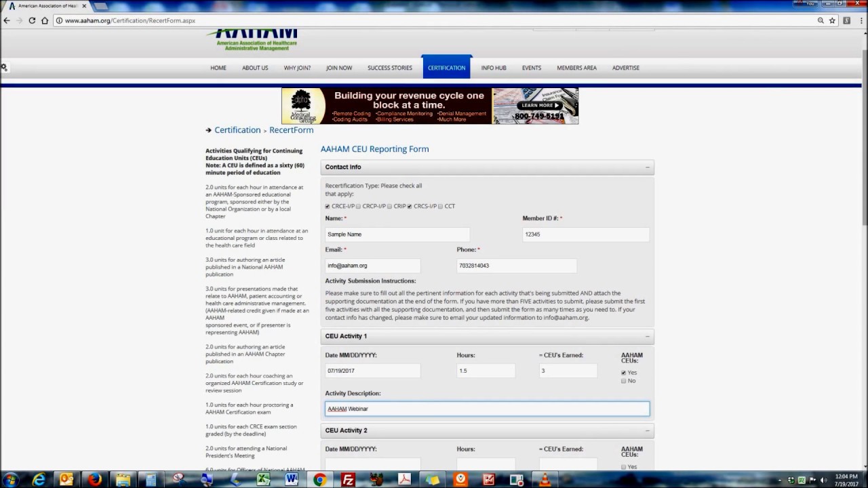Open Outlook from the taskbar

66,480
